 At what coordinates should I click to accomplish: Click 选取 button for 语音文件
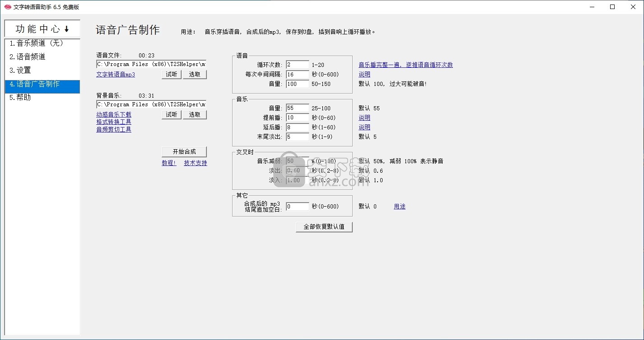(195, 75)
